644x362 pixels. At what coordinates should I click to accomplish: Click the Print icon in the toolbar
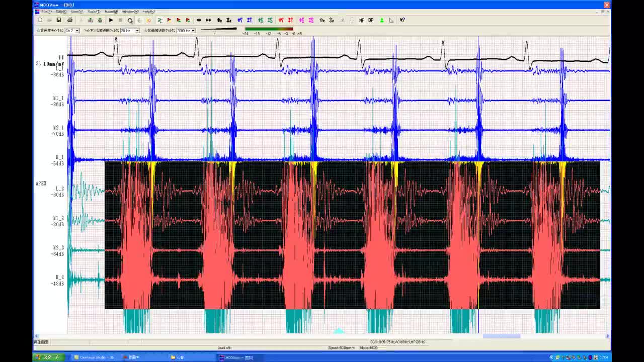click(70, 20)
